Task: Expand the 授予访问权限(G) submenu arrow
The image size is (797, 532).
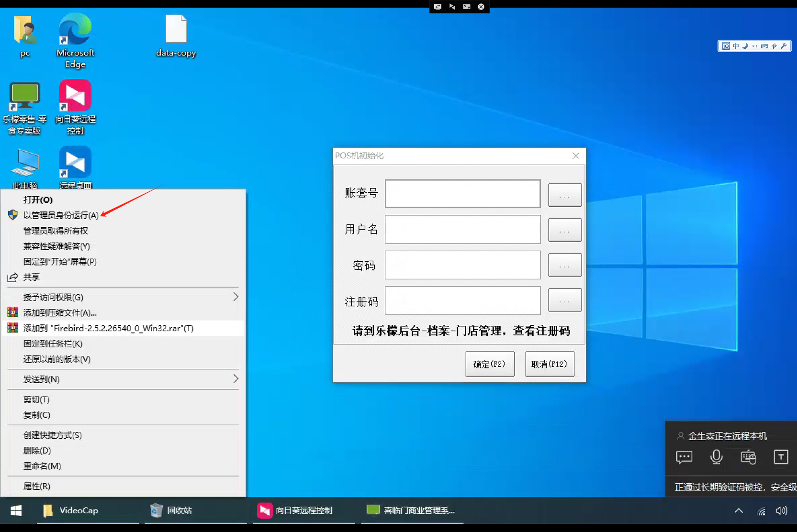Action: pyautogui.click(x=236, y=297)
